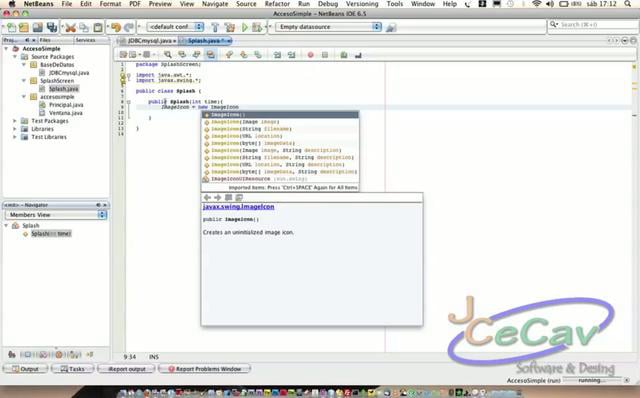Viewport: 640px width, 398px height.
Task: Find previous occurrence in editor toolbar
Action: [x=182, y=55]
